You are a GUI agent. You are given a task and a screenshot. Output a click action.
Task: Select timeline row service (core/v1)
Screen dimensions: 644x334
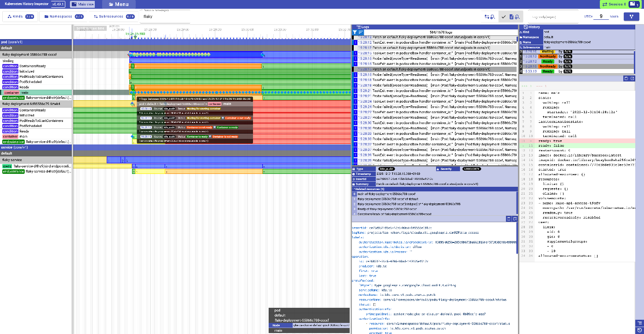pos(36,148)
